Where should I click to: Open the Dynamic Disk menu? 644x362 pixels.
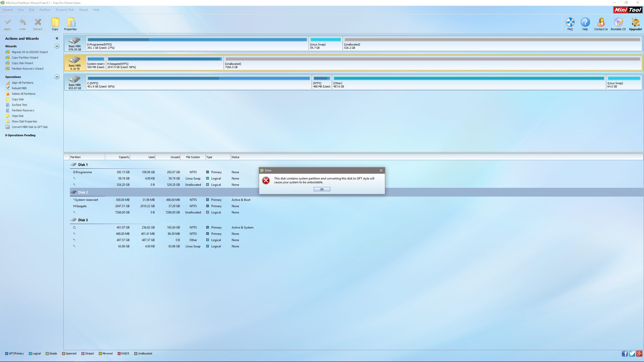(65, 10)
